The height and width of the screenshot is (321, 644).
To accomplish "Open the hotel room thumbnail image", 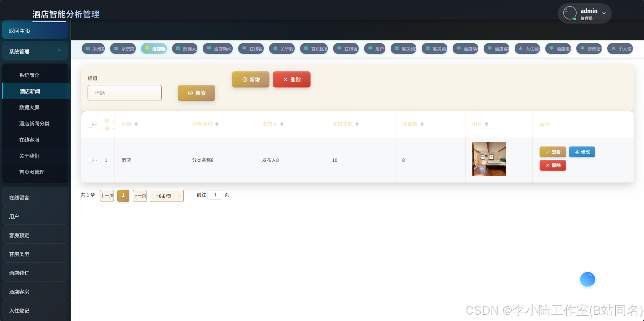I will click(x=489, y=159).
